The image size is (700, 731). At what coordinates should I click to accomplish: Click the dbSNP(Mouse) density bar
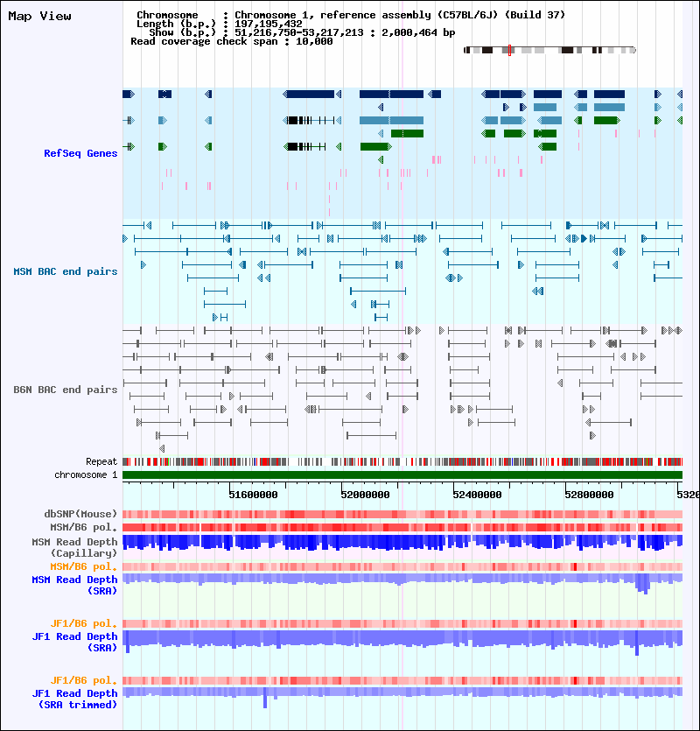[402, 514]
